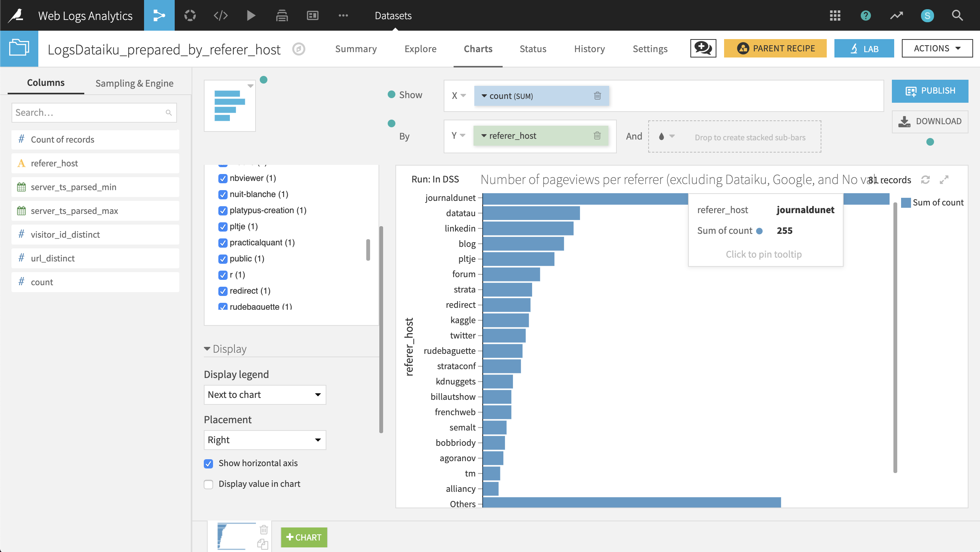Image resolution: width=980 pixels, height=552 pixels.
Task: Select the code notebooks icon
Action: tap(220, 15)
